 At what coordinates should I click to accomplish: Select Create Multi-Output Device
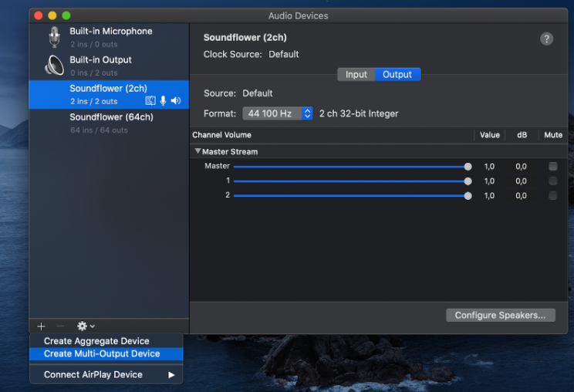tap(102, 353)
